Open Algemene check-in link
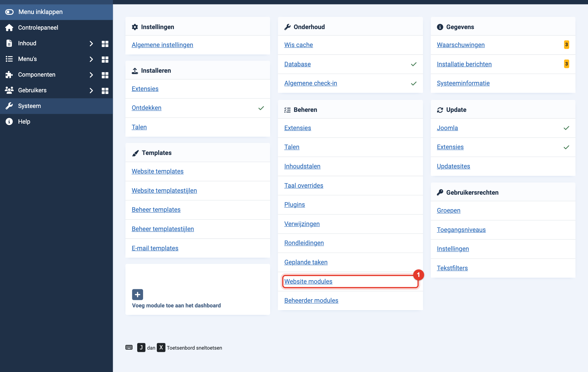 point(311,83)
